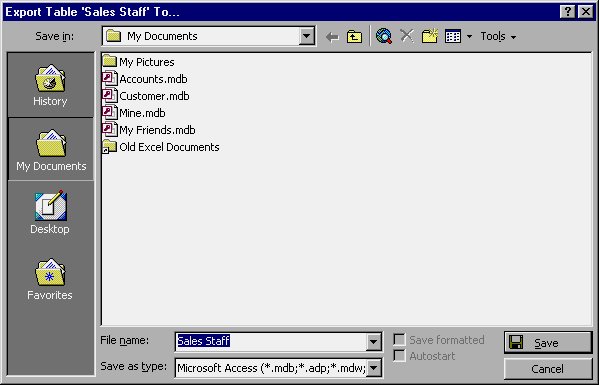This screenshot has height=385, width=599.
Task: Click the Accounts.mdb file icon
Action: (110, 78)
